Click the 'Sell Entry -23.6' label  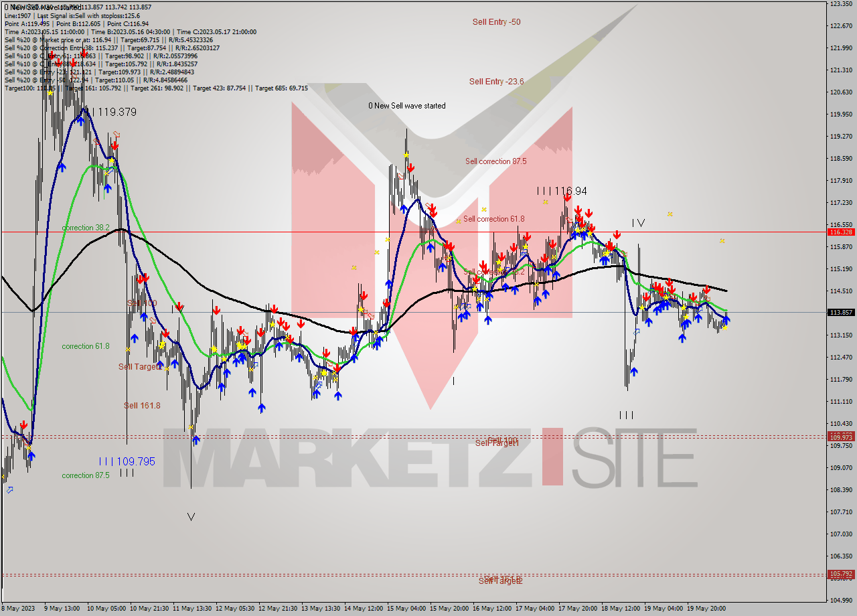point(496,82)
